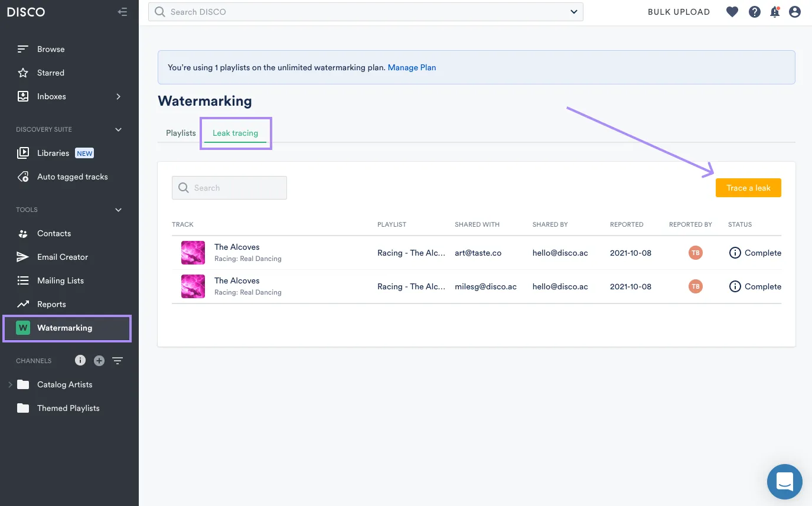Expand the Catalog Artists folder

10,384
